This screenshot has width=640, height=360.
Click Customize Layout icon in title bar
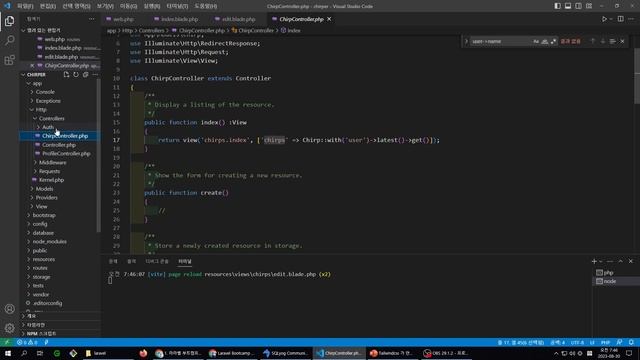tap(589, 6)
